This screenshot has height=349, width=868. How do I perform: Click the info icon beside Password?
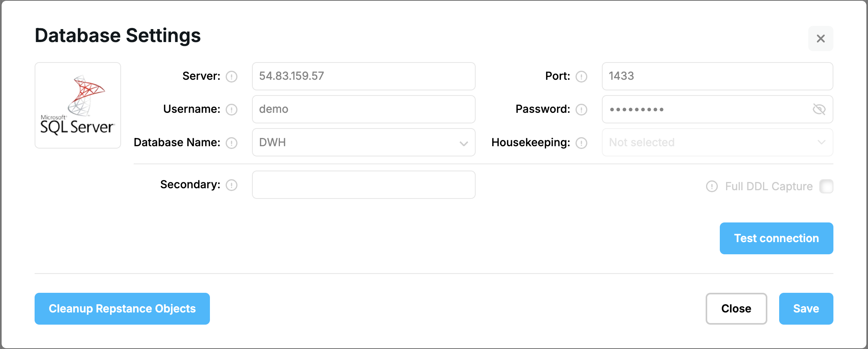[581, 109]
